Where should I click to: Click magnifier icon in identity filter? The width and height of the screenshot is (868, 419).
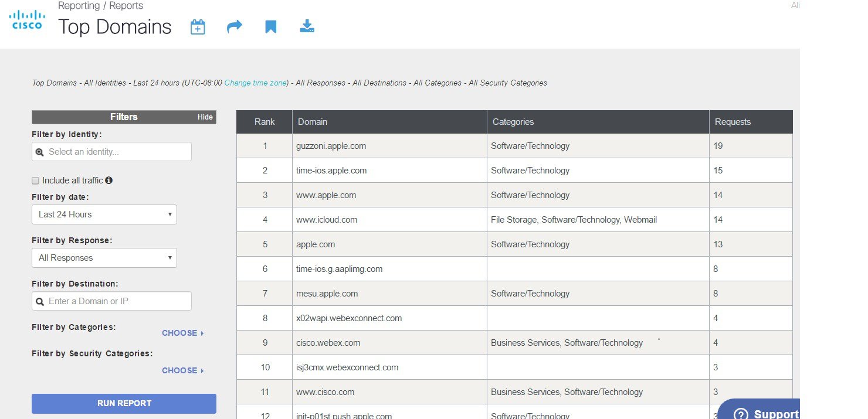pyautogui.click(x=40, y=152)
